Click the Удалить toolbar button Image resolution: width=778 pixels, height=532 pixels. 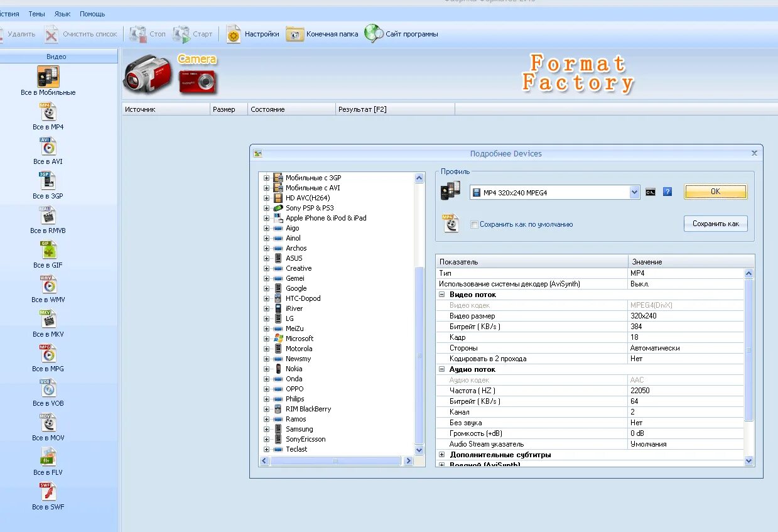click(18, 34)
